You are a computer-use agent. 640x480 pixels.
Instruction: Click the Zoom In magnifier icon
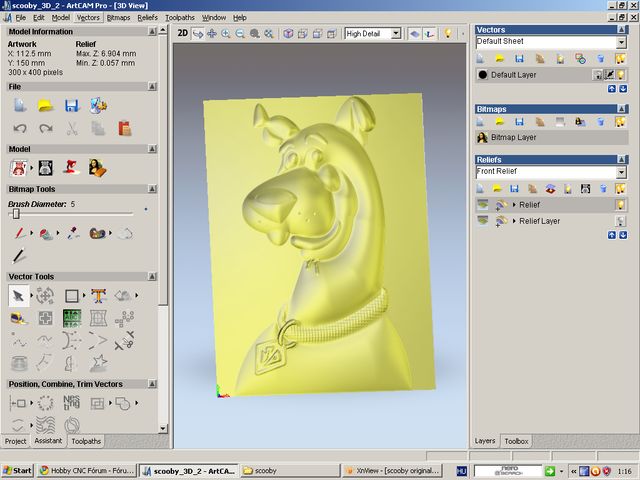[x=226, y=34]
